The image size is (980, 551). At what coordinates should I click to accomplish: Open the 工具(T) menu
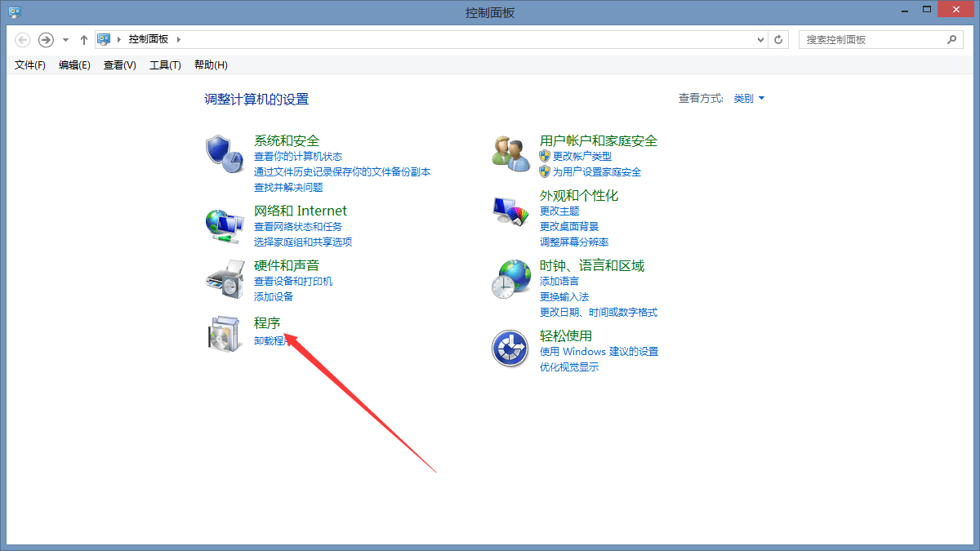point(165,65)
